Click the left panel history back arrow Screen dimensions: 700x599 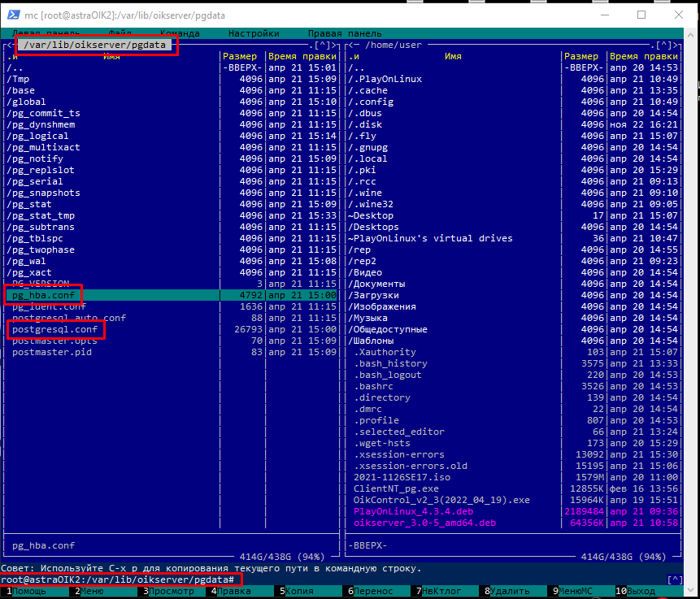tap(8, 46)
